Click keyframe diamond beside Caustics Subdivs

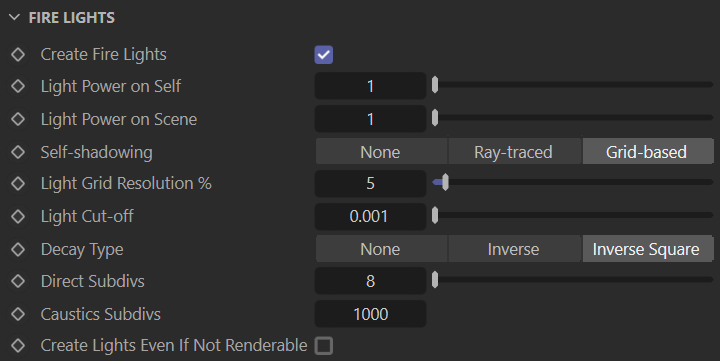point(18,314)
